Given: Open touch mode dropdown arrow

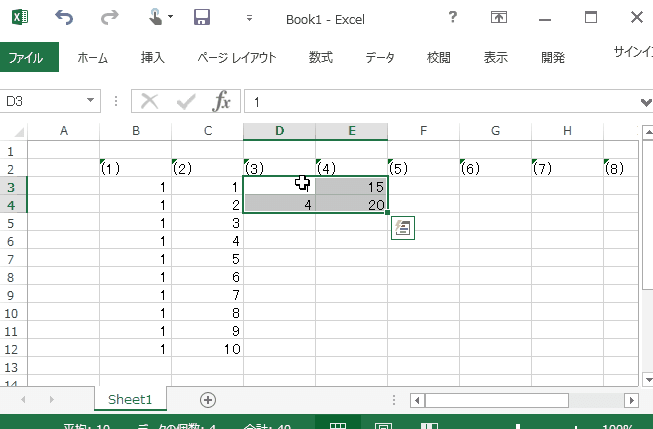Looking at the screenshot, I should pyautogui.click(x=170, y=17).
